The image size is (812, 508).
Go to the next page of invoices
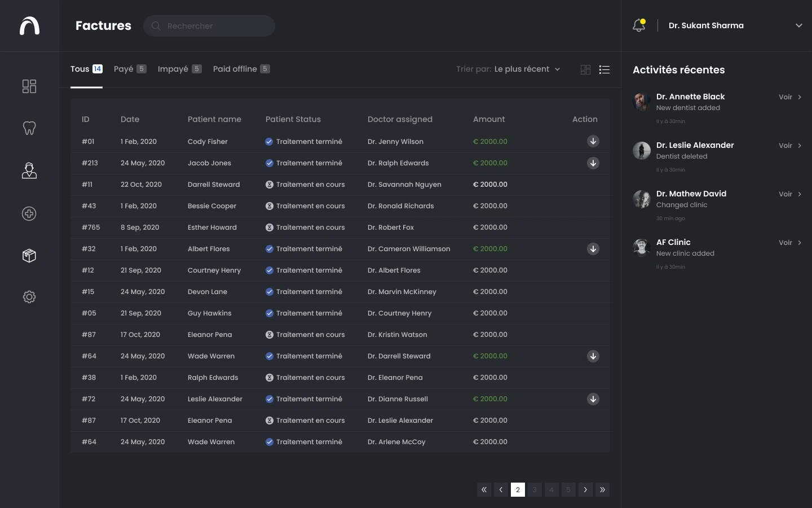[585, 490]
